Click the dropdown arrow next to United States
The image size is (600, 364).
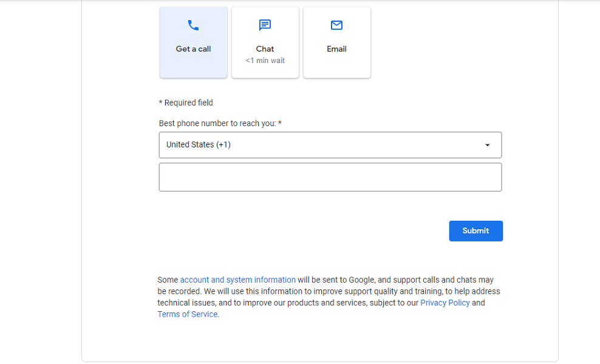487,145
